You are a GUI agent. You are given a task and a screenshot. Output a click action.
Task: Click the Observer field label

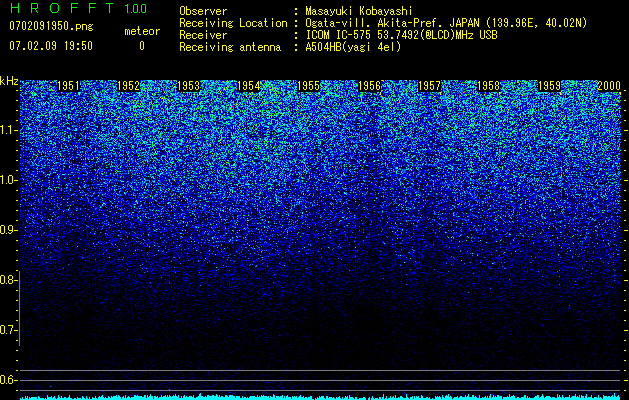pos(203,11)
